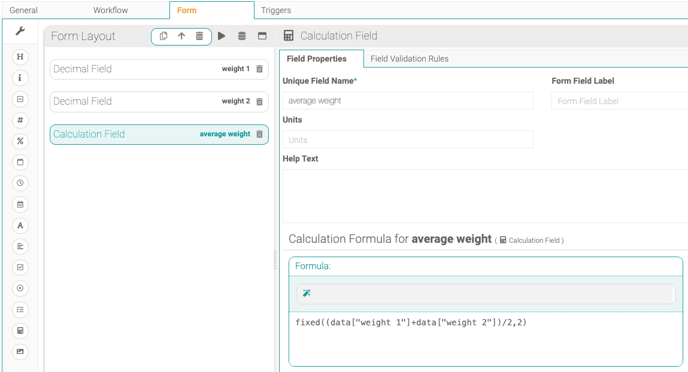The width and height of the screenshot is (688, 372).
Task: Click the Form Field Label input
Action: (x=620, y=101)
